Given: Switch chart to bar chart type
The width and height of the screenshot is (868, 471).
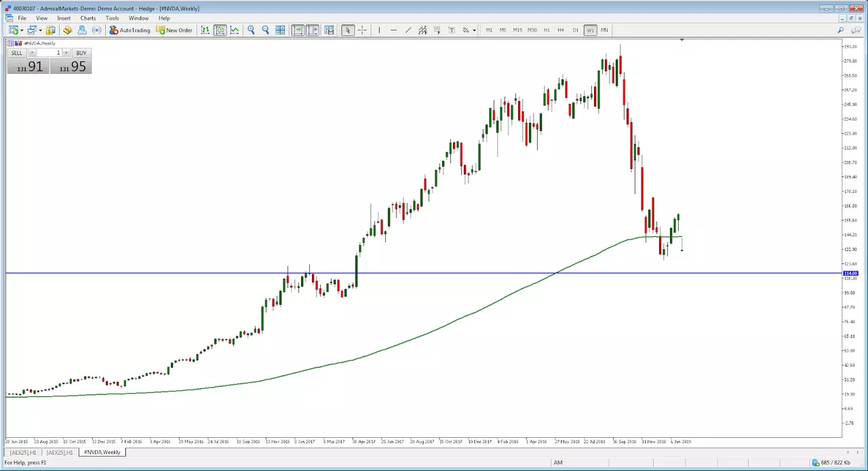Looking at the screenshot, I should point(205,30).
